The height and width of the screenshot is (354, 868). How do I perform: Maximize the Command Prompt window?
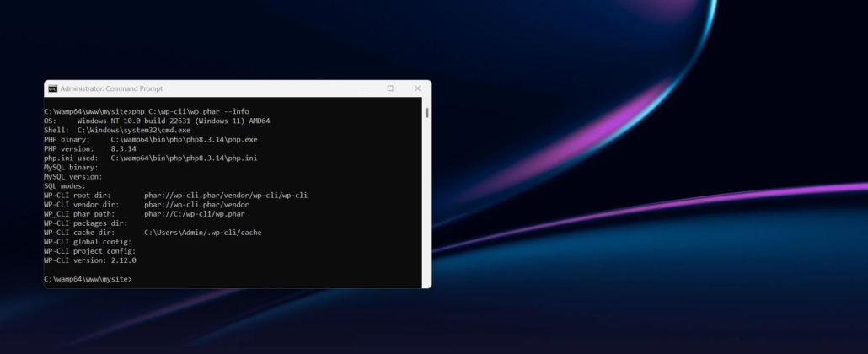coord(390,88)
